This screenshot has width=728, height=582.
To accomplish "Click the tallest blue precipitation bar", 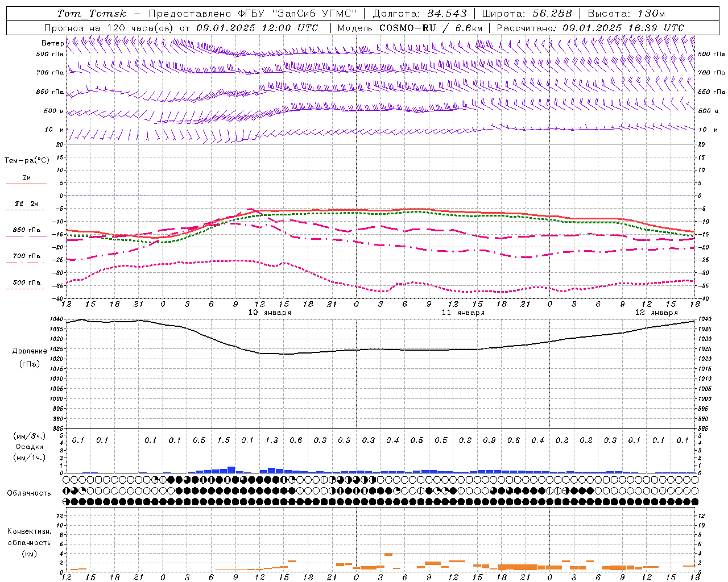I will coord(231,470).
